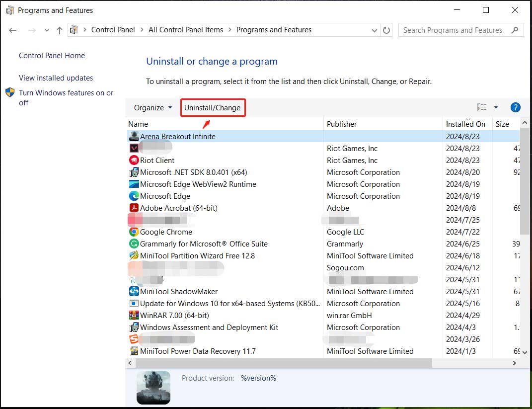Viewport: 532px width, 409px height.
Task: Refresh the Programs and Features list
Action: point(386,30)
